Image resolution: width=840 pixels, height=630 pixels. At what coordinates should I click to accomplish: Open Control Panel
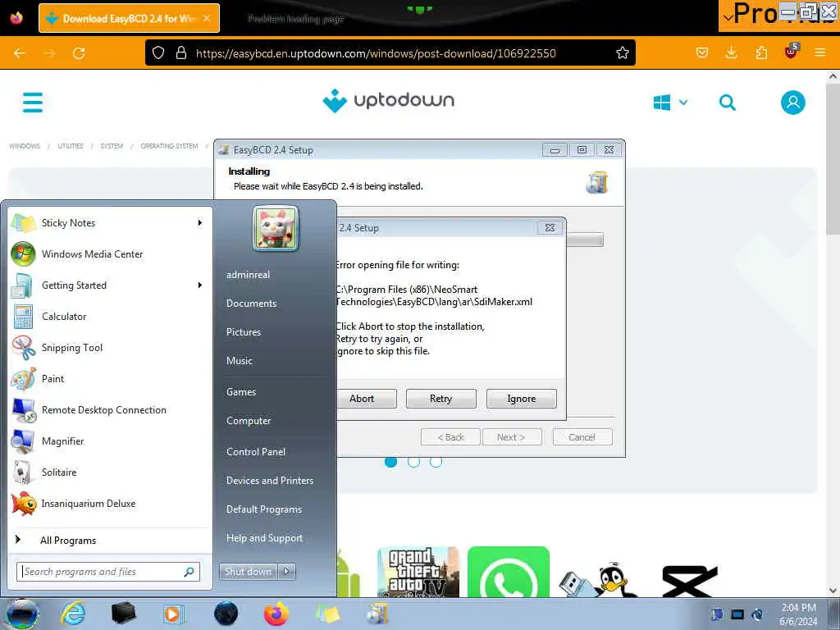coord(256,452)
